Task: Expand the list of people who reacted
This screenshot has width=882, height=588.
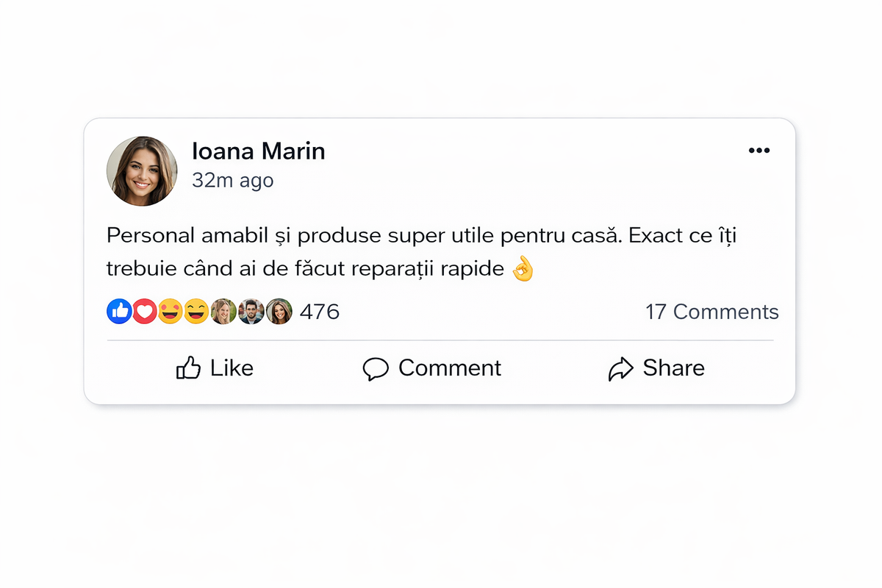Action: tap(251, 311)
